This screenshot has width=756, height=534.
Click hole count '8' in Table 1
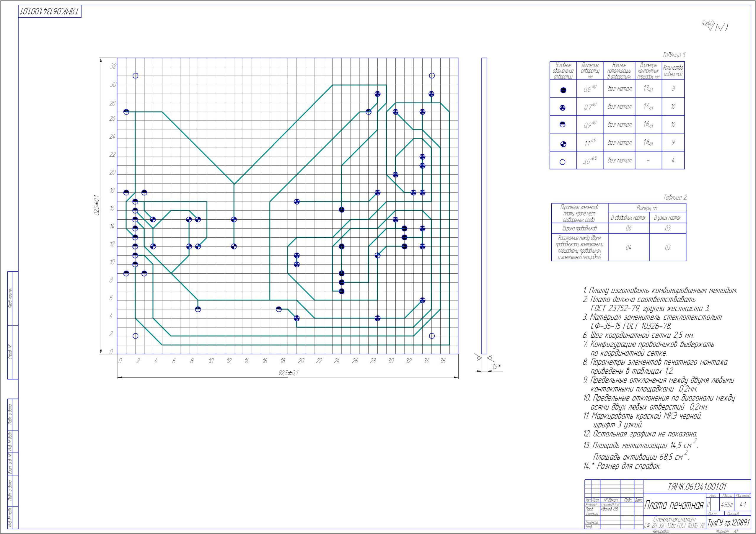[673, 89]
